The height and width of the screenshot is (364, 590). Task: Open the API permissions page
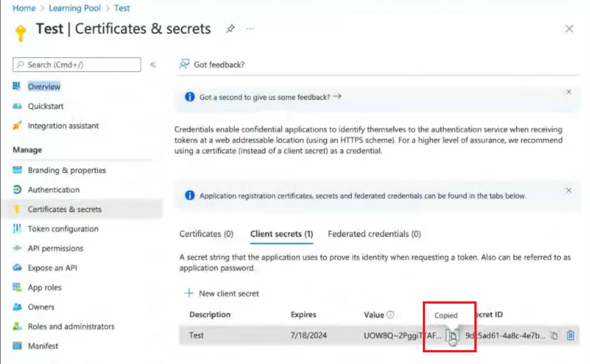[x=55, y=248]
